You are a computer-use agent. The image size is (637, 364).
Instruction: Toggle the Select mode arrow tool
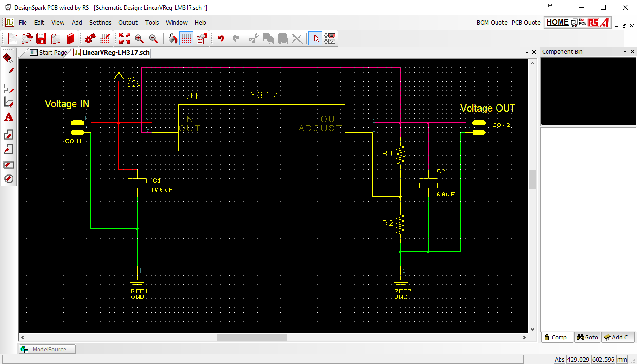(x=315, y=38)
